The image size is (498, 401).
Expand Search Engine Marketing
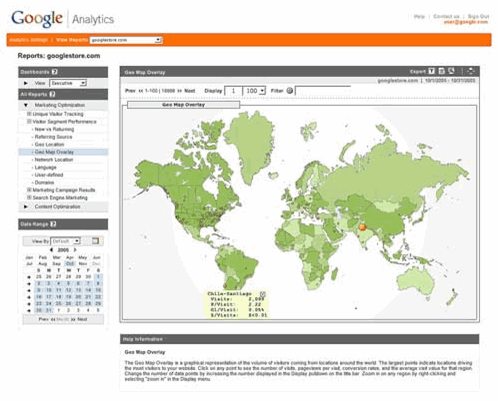click(29, 197)
